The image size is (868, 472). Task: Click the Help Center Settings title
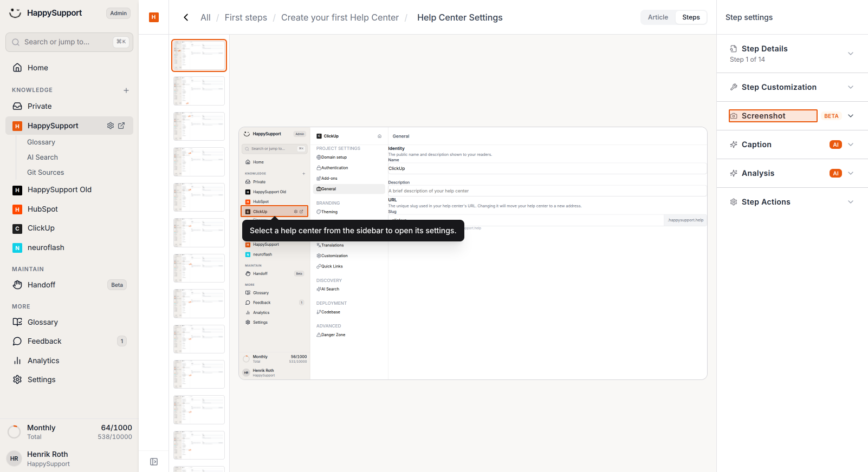[x=460, y=17]
